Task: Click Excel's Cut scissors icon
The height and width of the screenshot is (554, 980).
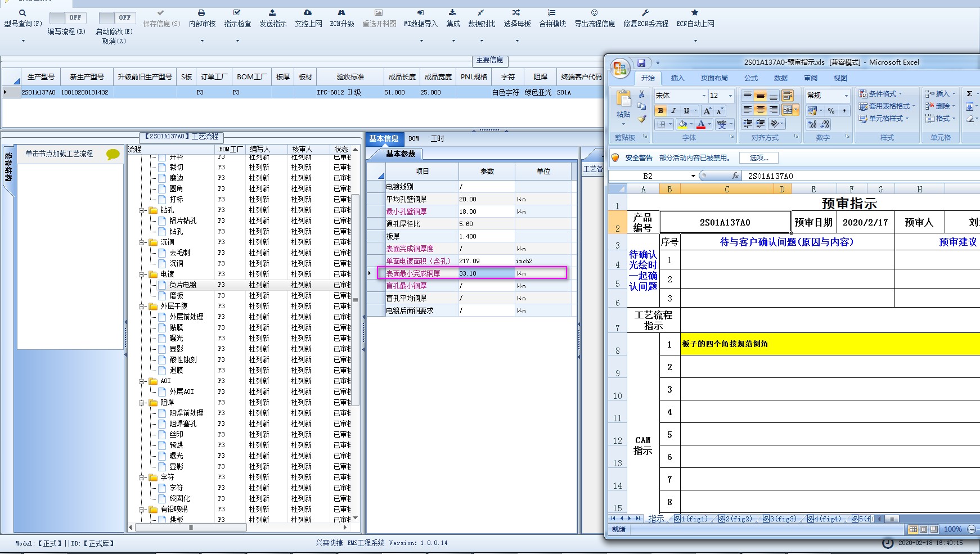Action: pos(641,94)
